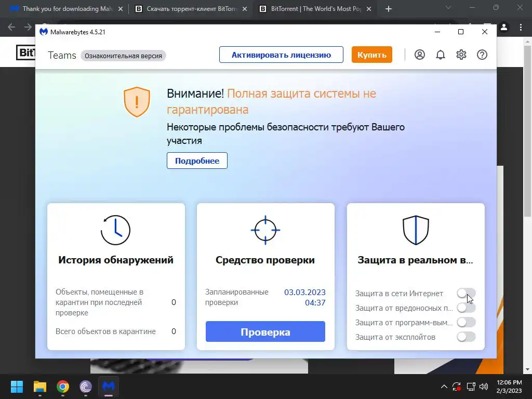Turn on Защита от эксплойтов switch

click(x=466, y=337)
